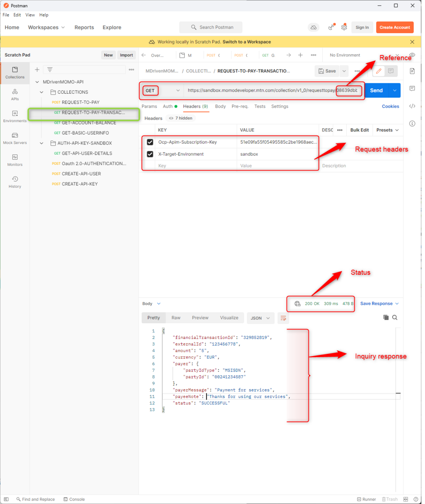Open the GET method dropdown
425x504 pixels.
[x=162, y=91]
